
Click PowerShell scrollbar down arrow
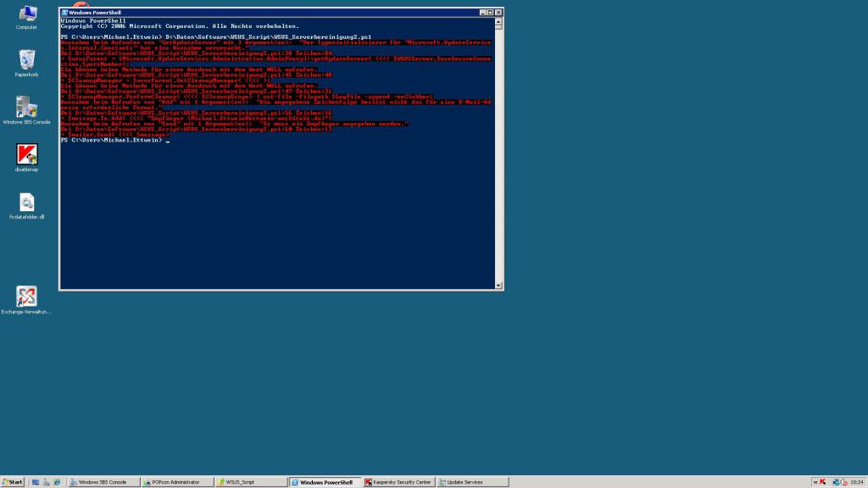click(x=498, y=286)
